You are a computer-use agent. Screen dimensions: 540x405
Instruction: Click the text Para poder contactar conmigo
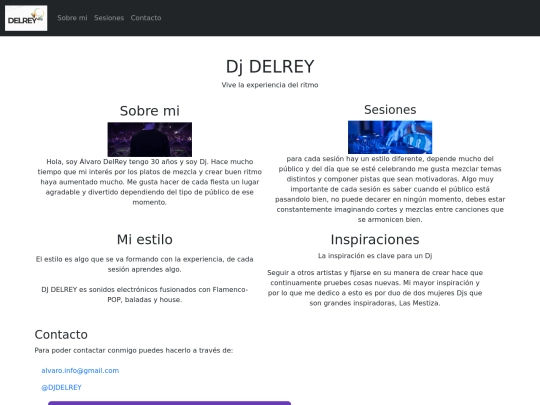134,351
